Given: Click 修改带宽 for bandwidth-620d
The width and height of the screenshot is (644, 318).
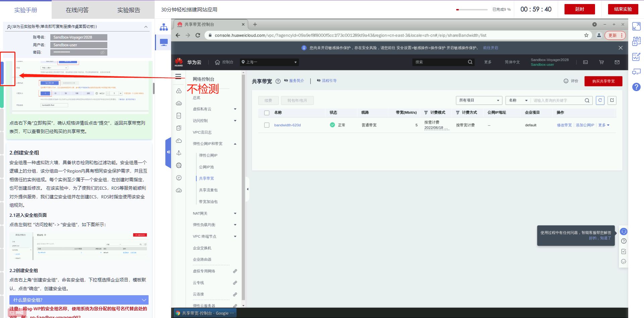Looking at the screenshot, I should (564, 125).
